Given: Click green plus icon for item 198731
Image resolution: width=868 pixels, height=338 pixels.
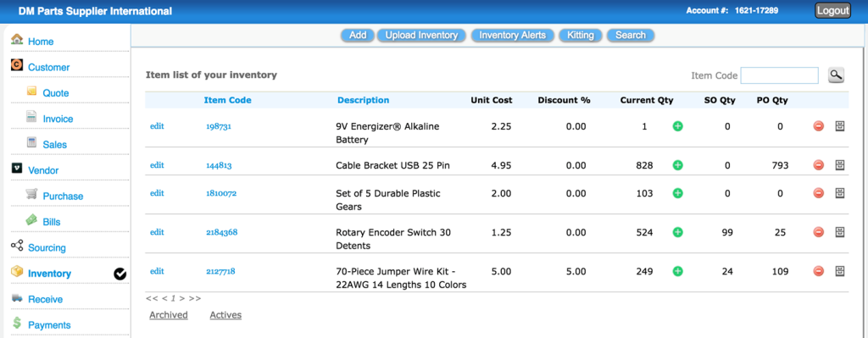Looking at the screenshot, I should click(677, 126).
